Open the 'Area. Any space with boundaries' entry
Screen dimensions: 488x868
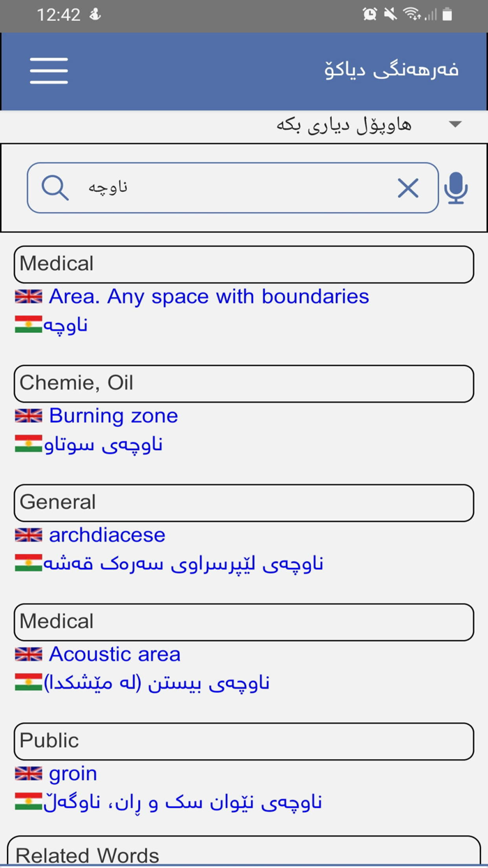tap(208, 297)
